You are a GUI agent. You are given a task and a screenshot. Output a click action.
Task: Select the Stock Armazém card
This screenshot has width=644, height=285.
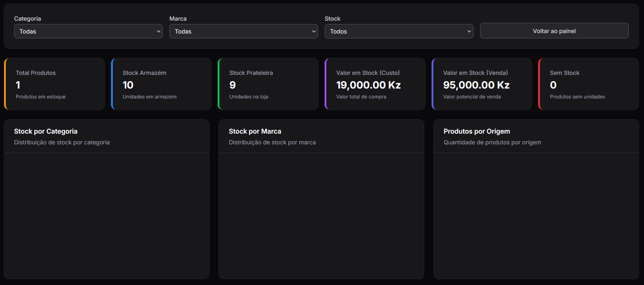(x=161, y=84)
